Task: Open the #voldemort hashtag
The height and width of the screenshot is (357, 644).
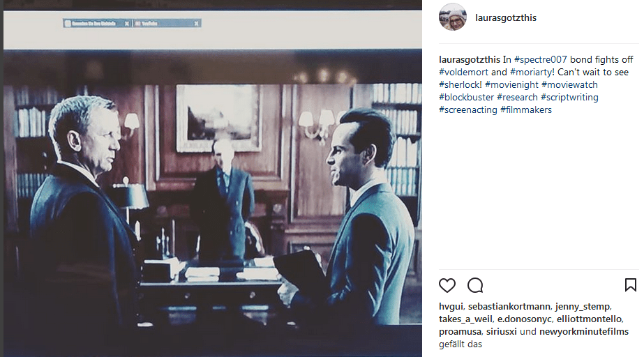Action: tap(464, 73)
